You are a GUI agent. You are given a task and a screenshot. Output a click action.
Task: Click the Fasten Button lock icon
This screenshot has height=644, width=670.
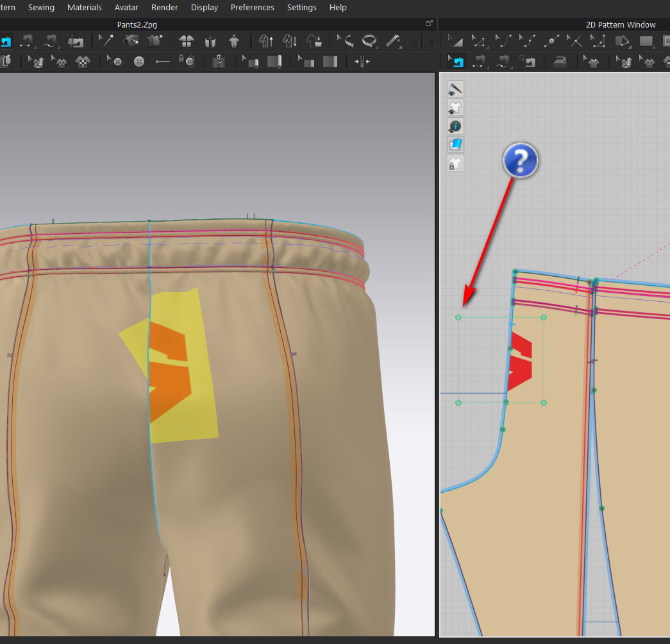tap(187, 62)
